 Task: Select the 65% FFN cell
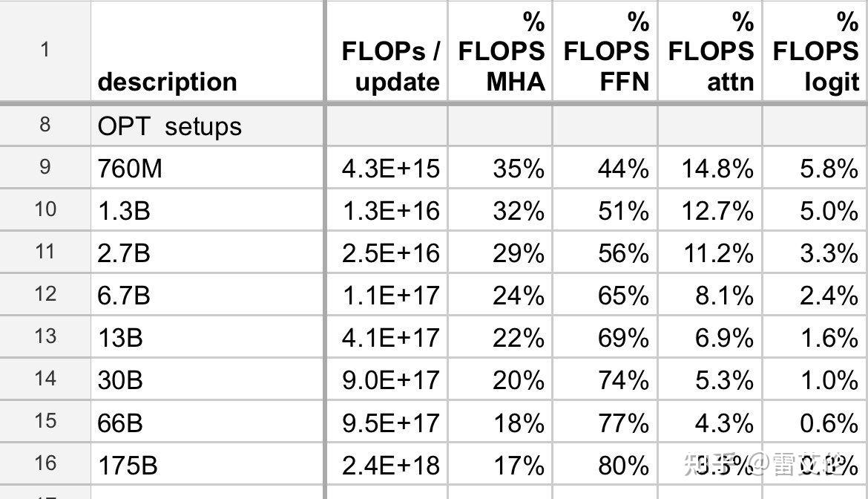tap(605, 296)
